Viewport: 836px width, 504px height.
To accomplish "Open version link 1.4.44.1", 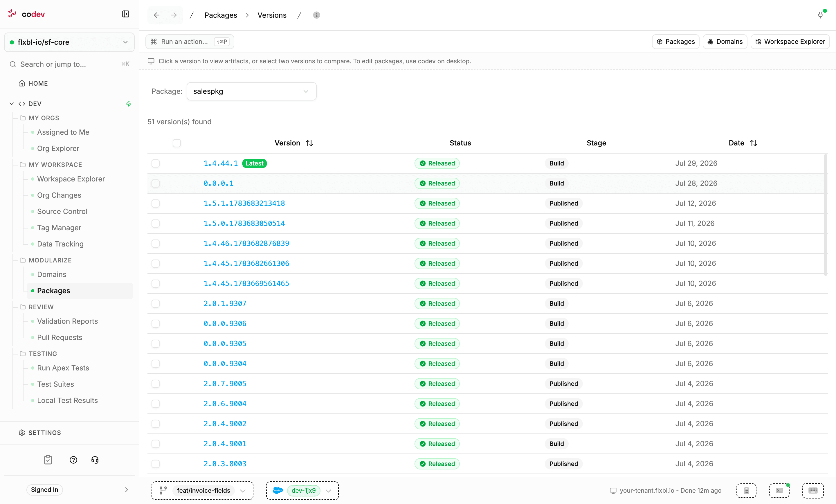I will click(221, 163).
